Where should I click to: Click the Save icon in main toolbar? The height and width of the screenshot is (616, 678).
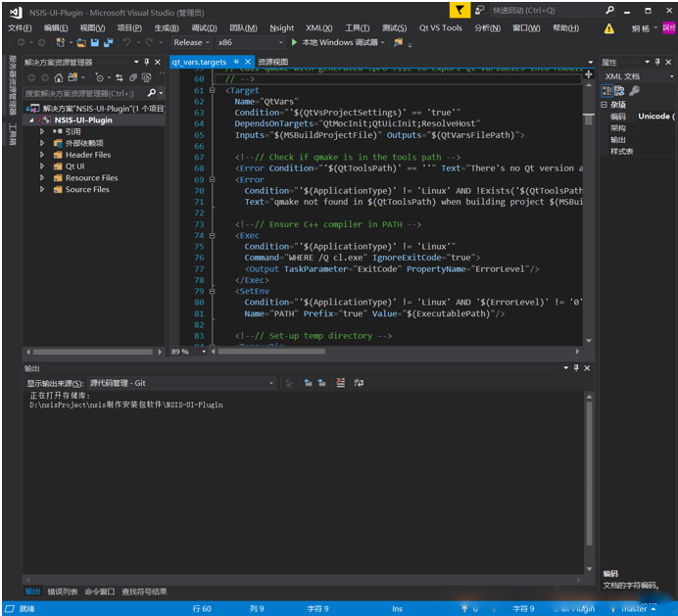pyautogui.click(x=95, y=42)
